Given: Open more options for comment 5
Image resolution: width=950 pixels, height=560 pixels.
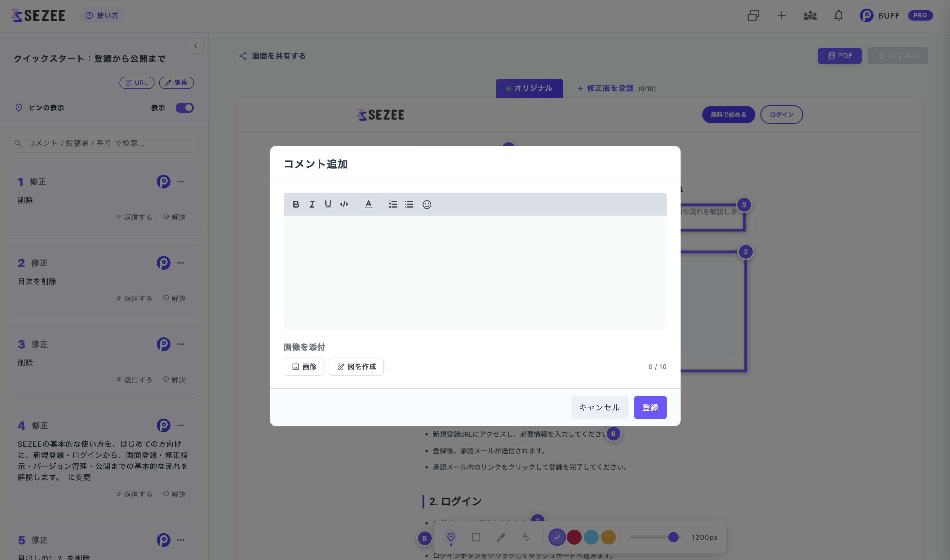Looking at the screenshot, I should [x=181, y=540].
